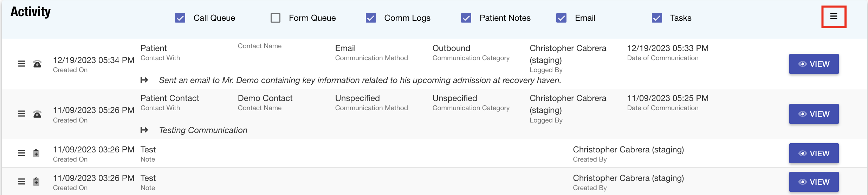This screenshot has width=868, height=195.
Task: Expand arrow beside Testing Communication text
Action: click(144, 130)
